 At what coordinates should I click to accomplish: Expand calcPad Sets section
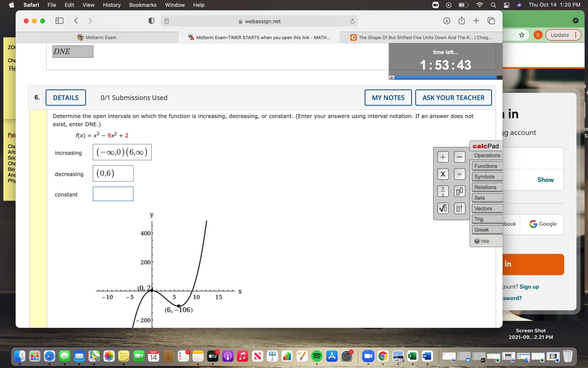[487, 198]
